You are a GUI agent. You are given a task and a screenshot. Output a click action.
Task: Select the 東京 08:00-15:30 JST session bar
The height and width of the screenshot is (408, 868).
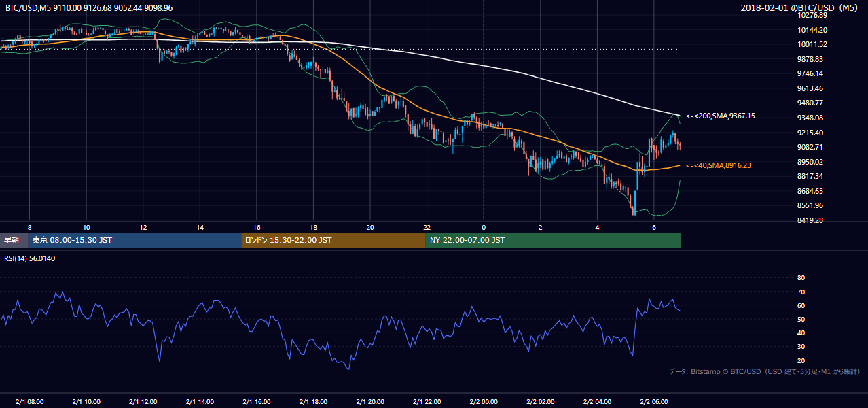[x=134, y=240]
